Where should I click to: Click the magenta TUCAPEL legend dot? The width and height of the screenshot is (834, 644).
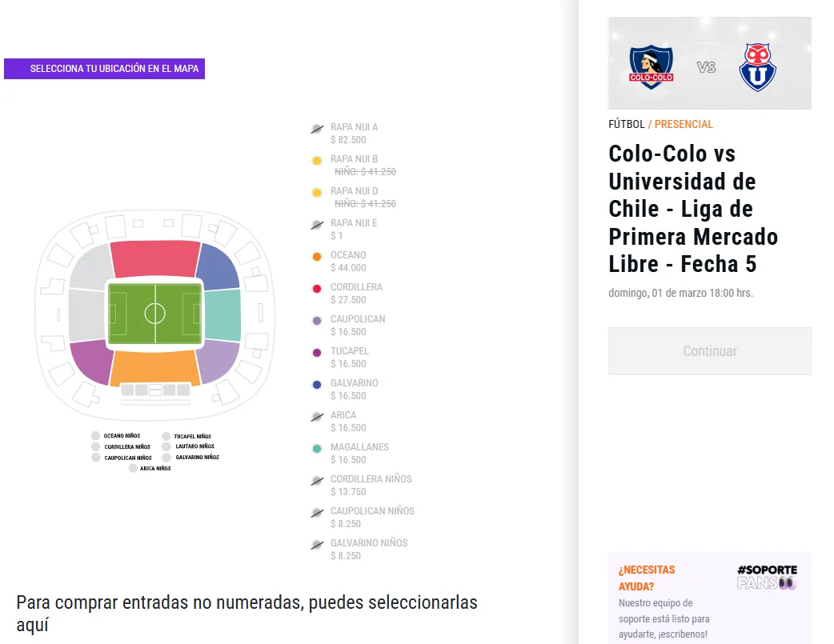click(x=317, y=352)
